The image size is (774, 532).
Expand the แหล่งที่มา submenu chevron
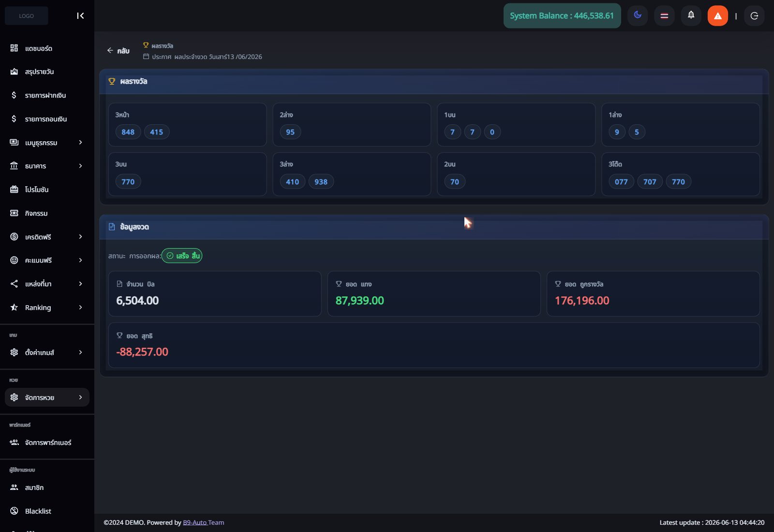tap(80, 283)
